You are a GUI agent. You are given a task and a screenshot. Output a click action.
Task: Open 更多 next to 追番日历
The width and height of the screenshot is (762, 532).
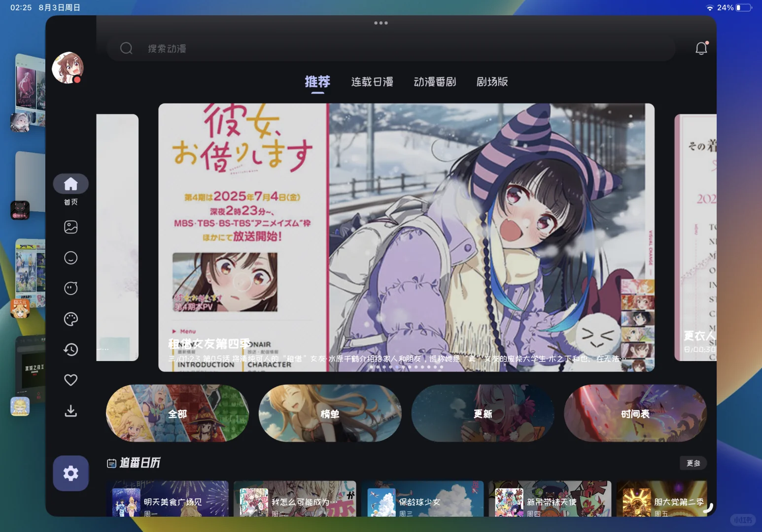693,463
